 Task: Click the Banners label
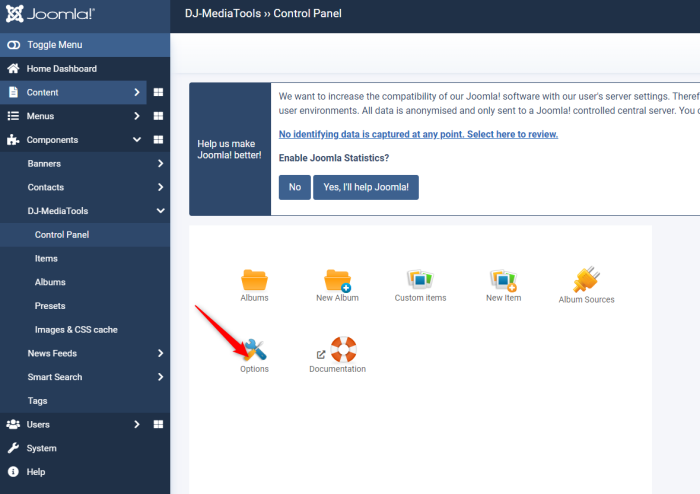(x=44, y=163)
